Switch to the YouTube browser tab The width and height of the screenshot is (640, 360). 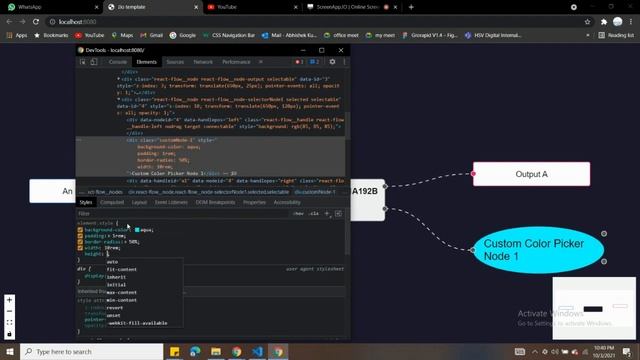[x=251, y=7]
